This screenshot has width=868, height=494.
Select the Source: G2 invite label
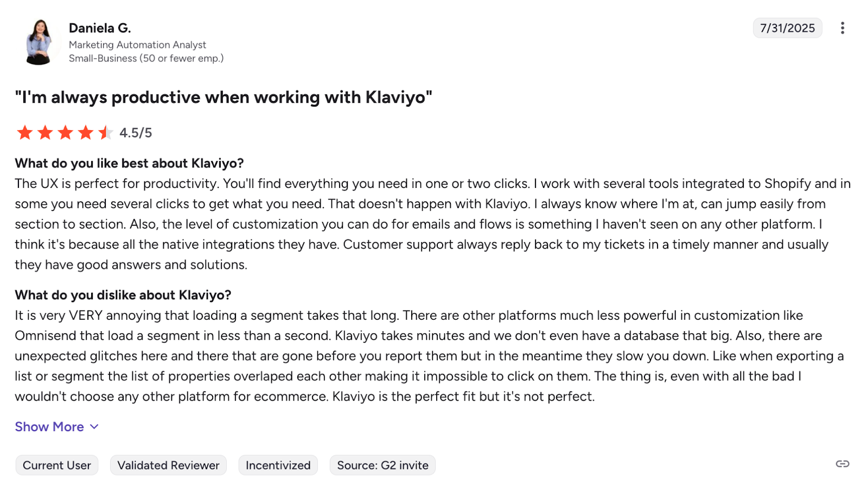[382, 465]
